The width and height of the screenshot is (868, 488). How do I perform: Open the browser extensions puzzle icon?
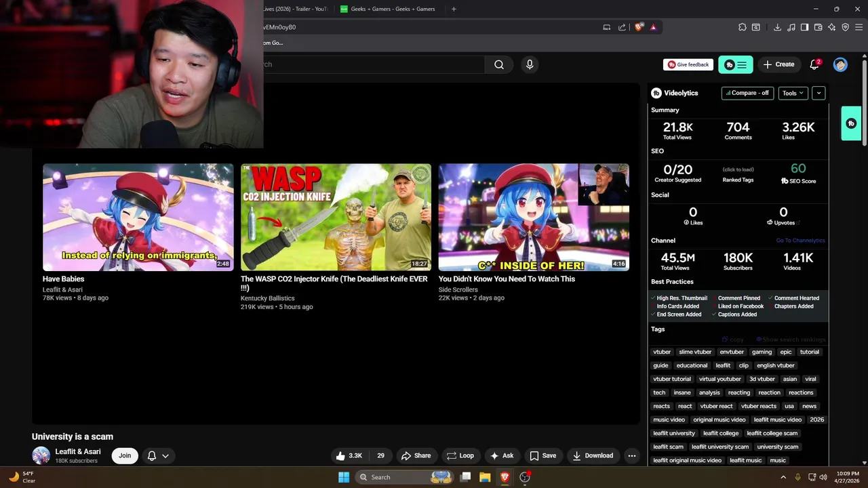(743, 27)
